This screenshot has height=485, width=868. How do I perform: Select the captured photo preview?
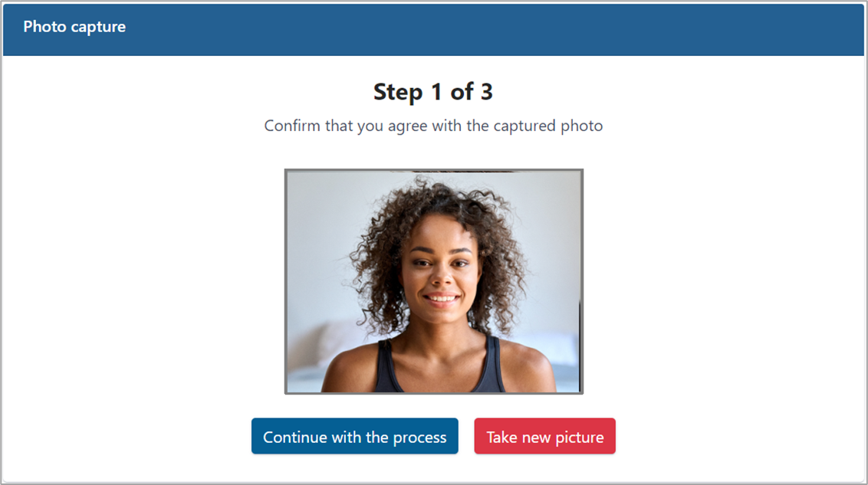coord(434,281)
